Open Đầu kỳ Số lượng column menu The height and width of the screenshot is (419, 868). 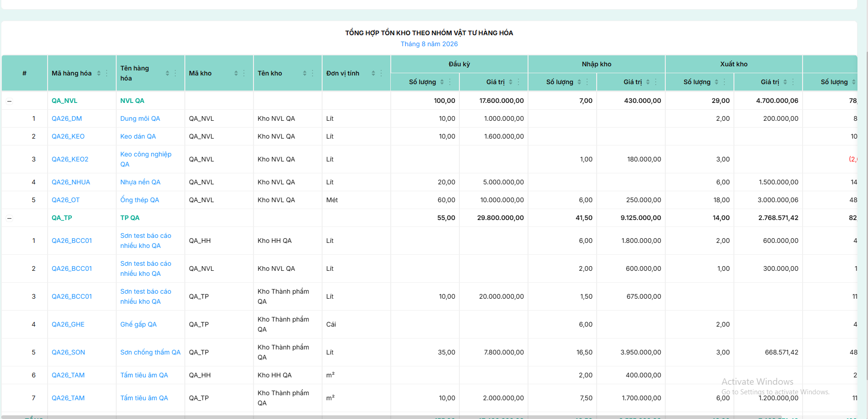click(450, 82)
